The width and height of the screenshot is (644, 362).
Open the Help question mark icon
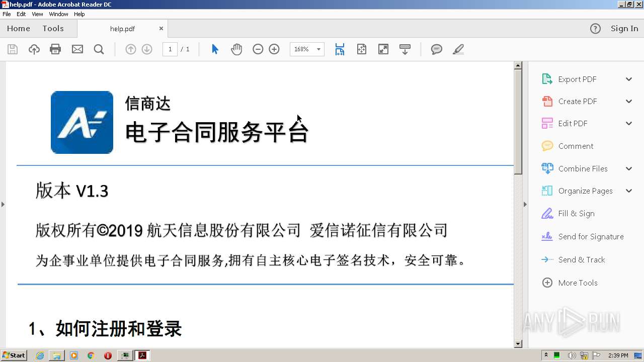[595, 29]
